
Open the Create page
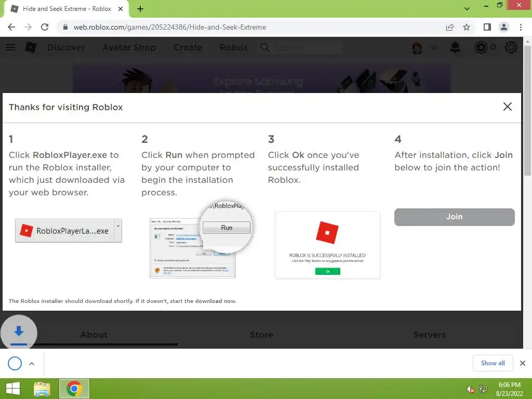coord(188,47)
